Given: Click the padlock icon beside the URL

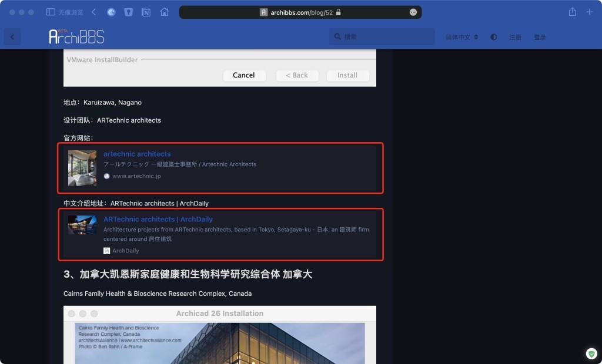Looking at the screenshot, I should point(338,12).
